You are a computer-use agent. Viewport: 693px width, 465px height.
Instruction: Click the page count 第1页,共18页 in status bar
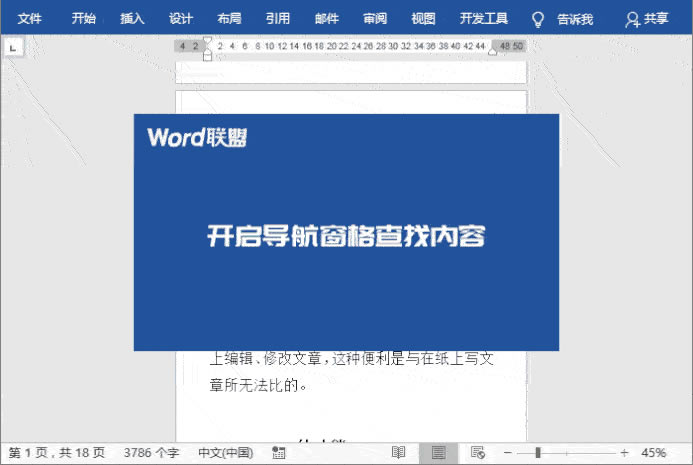(57, 453)
